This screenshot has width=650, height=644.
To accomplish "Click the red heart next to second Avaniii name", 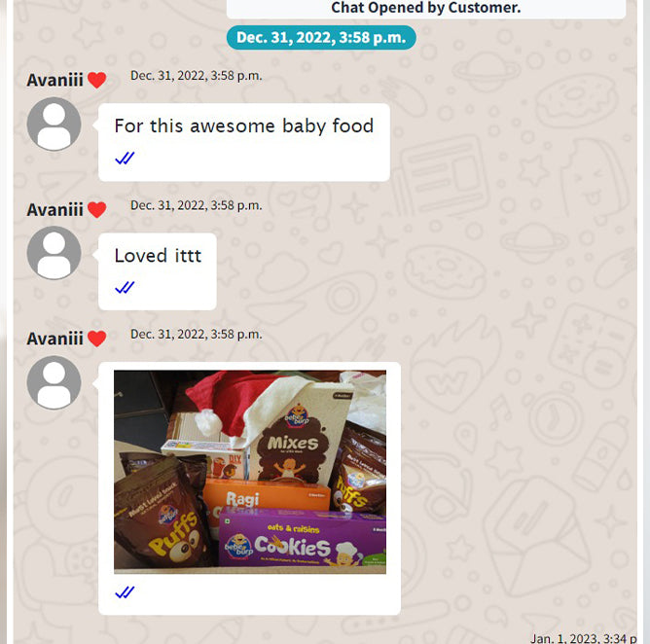I will coord(97,210).
